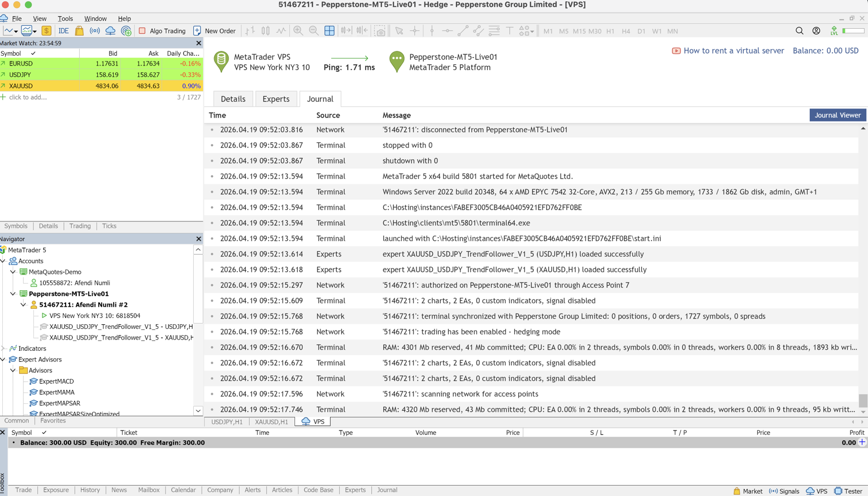Close the Navigator panel
Viewport: 868px width, 496px height.
point(198,239)
